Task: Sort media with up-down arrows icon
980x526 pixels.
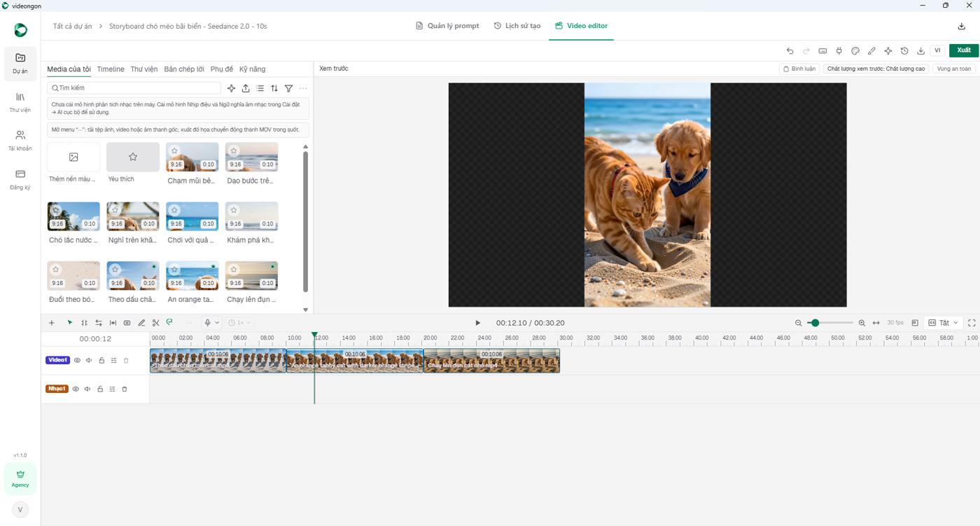Action: click(274, 88)
